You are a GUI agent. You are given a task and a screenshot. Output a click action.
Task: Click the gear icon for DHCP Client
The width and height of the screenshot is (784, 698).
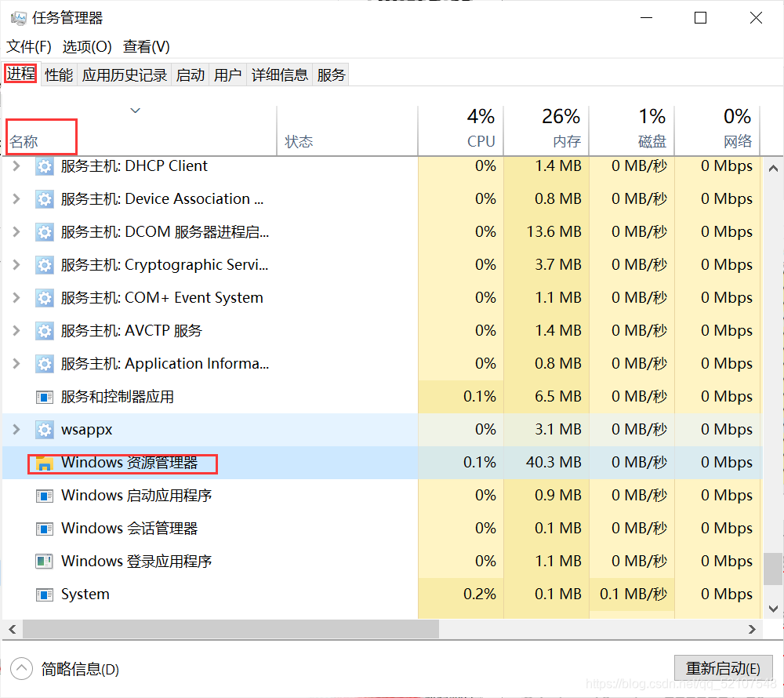tap(45, 166)
